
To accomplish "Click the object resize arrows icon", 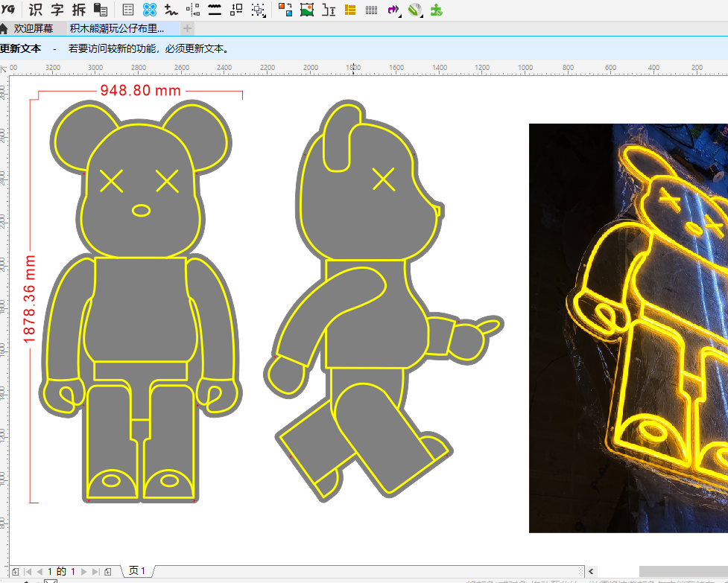I will [236, 10].
